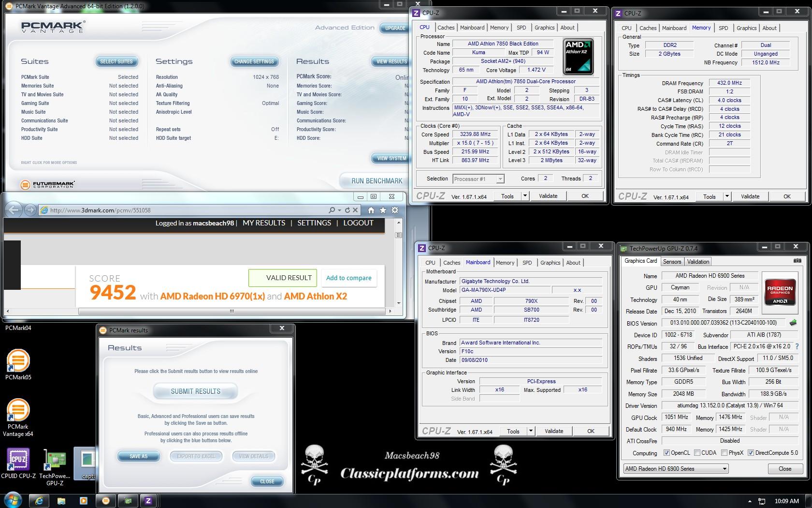This screenshot has width=812, height=508.
Task: Go forward in the browser window
Action: coord(30,210)
